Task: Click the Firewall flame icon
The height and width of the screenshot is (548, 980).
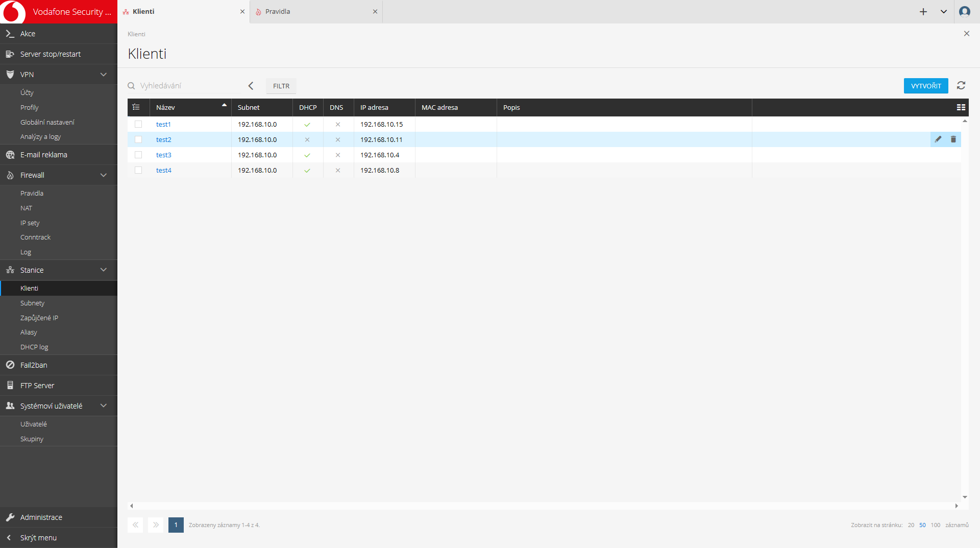Action: pos(10,175)
